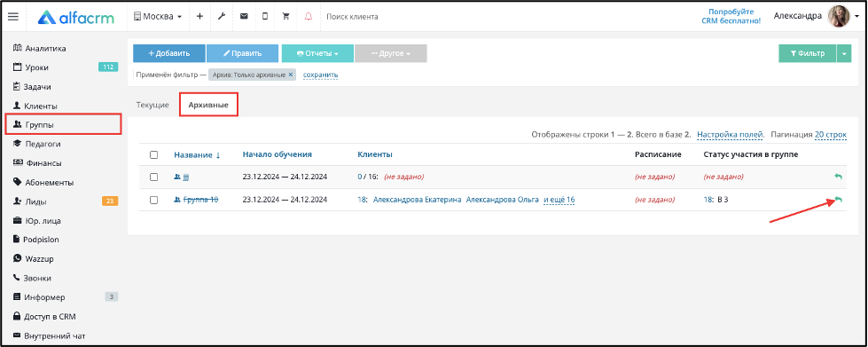Open the envelope mail icon
868x347 pixels.
pyautogui.click(x=244, y=17)
